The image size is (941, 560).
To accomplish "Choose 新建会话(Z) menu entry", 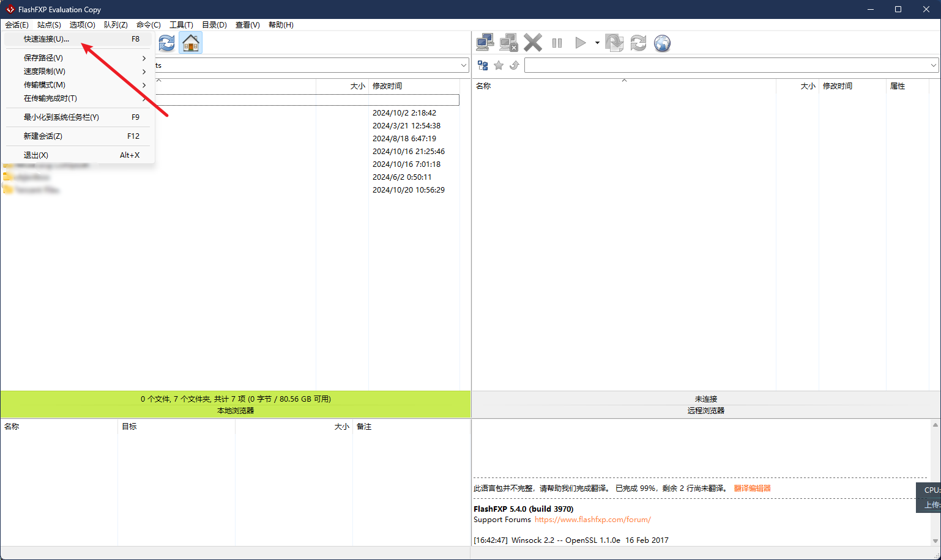I will pos(43,136).
